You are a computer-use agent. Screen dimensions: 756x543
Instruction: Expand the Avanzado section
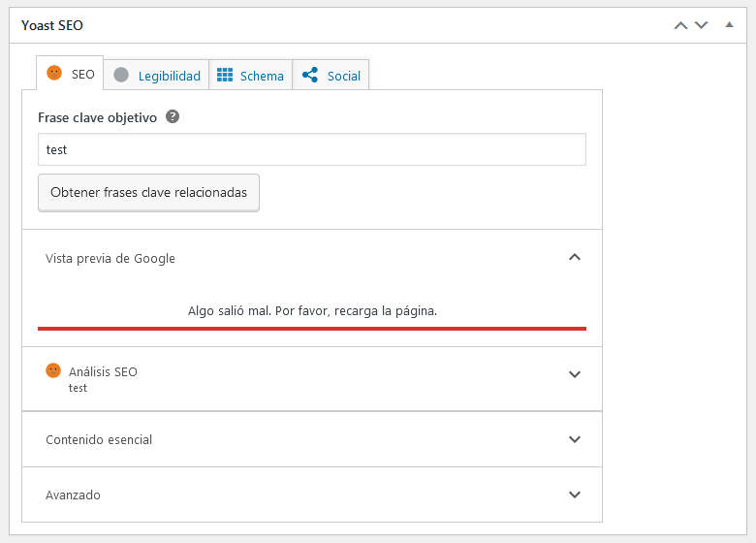point(312,495)
